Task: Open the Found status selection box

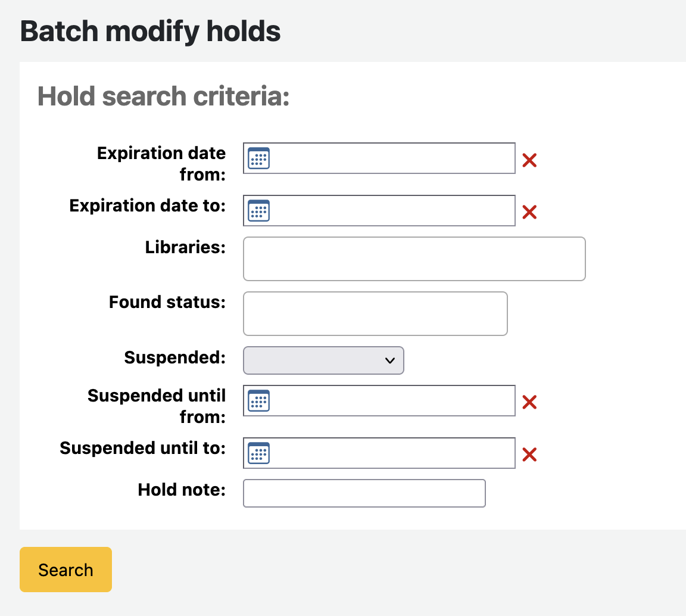Action: click(x=375, y=313)
